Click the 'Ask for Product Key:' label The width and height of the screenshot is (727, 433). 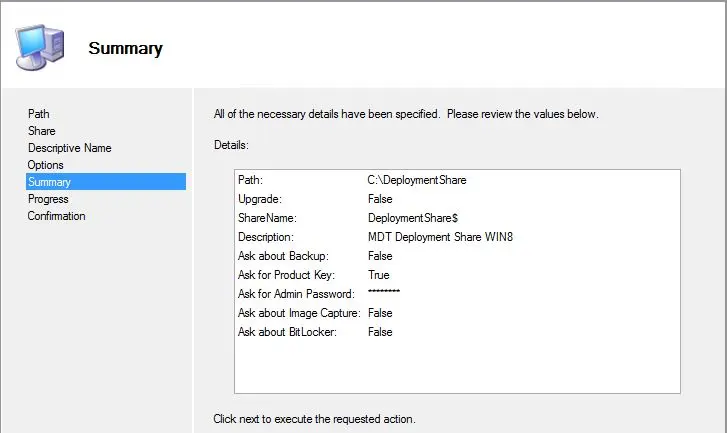click(x=286, y=275)
